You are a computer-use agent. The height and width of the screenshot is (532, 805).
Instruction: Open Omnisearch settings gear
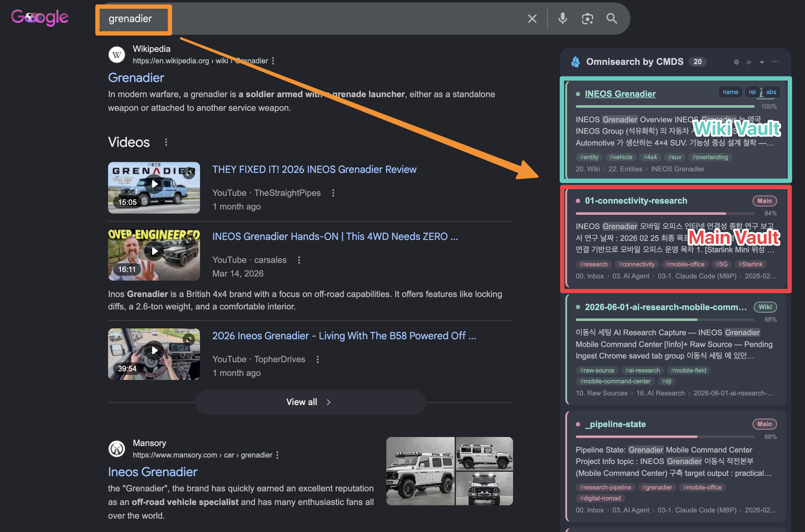(736, 62)
